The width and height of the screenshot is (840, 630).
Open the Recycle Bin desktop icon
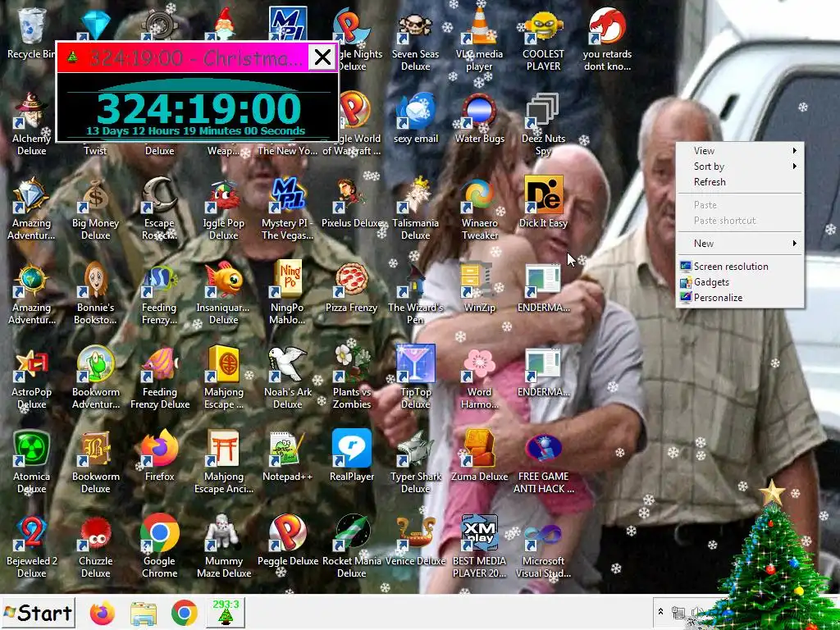point(30,32)
